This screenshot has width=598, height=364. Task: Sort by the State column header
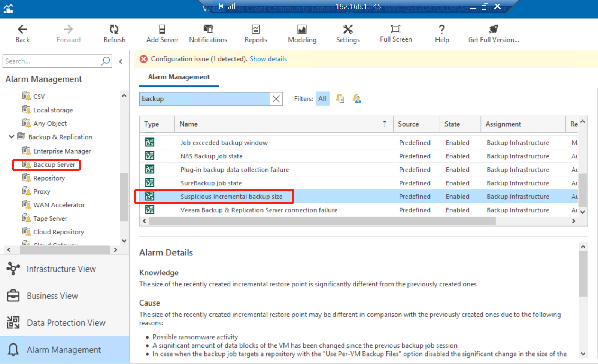point(460,124)
